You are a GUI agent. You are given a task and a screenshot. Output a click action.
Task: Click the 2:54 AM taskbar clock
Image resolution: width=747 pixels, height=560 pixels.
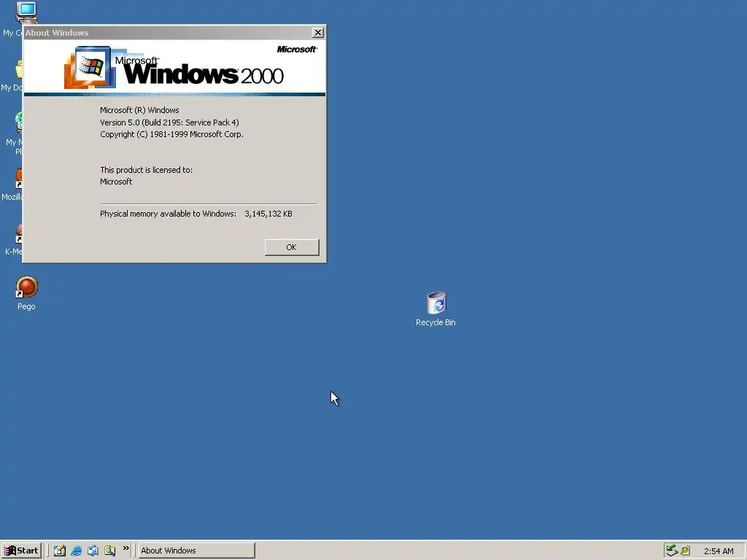pos(719,551)
